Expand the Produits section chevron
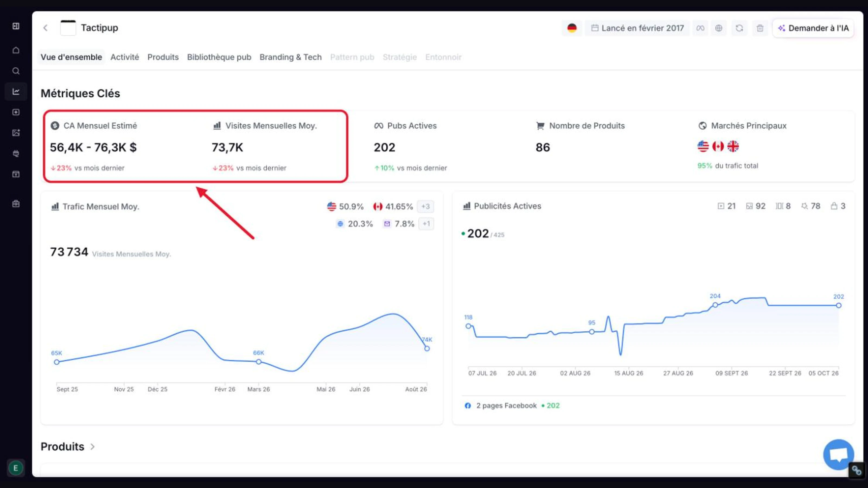The width and height of the screenshot is (868, 488). pyautogui.click(x=92, y=447)
